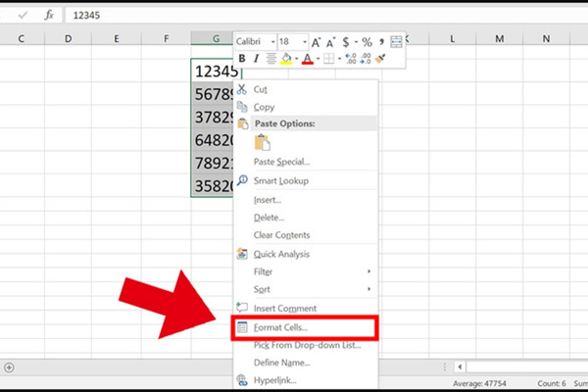Screen dimensions: 588x392
Task: Open the fill color dropdown arrow
Action: (x=297, y=59)
